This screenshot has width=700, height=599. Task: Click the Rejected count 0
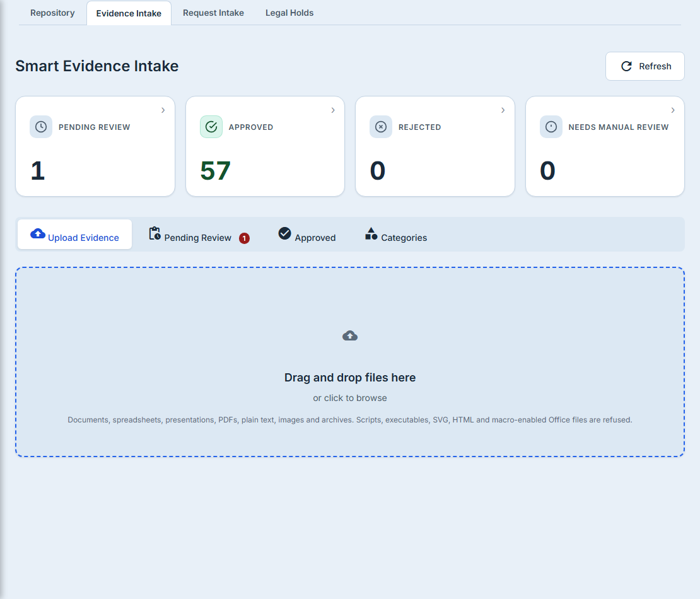378,170
